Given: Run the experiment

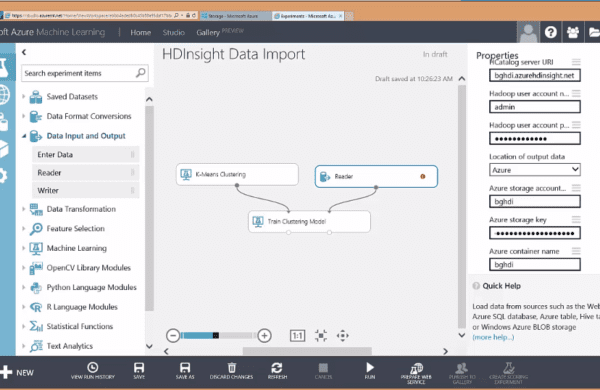Looking at the screenshot, I should [x=370, y=371].
